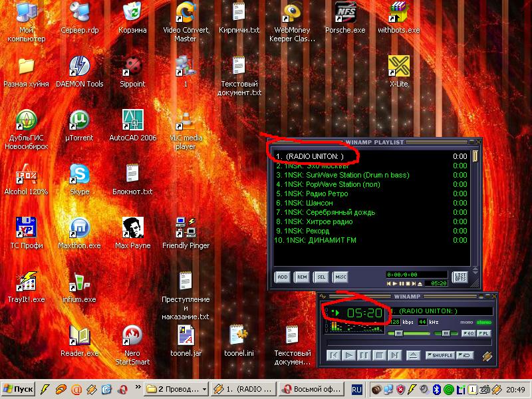Click the Winamp balance slider

(446, 333)
